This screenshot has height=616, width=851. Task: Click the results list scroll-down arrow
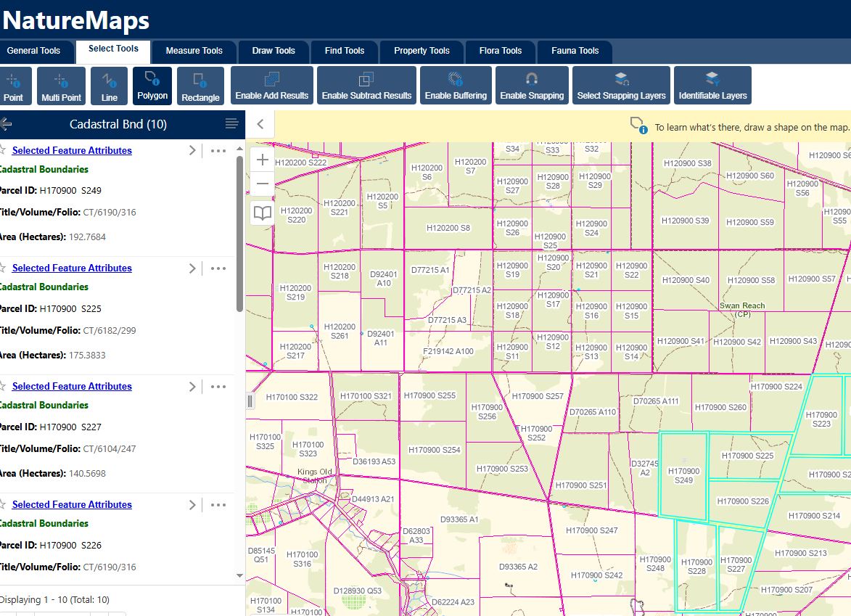pyautogui.click(x=239, y=575)
